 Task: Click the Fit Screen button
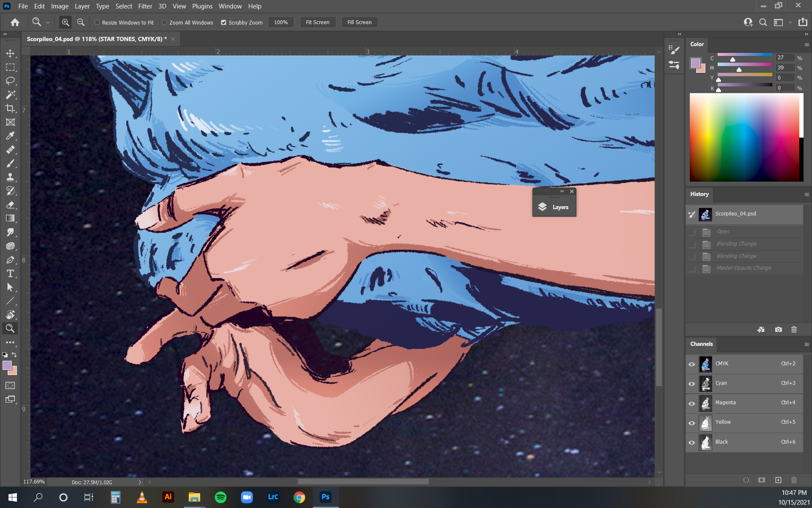[x=318, y=22]
